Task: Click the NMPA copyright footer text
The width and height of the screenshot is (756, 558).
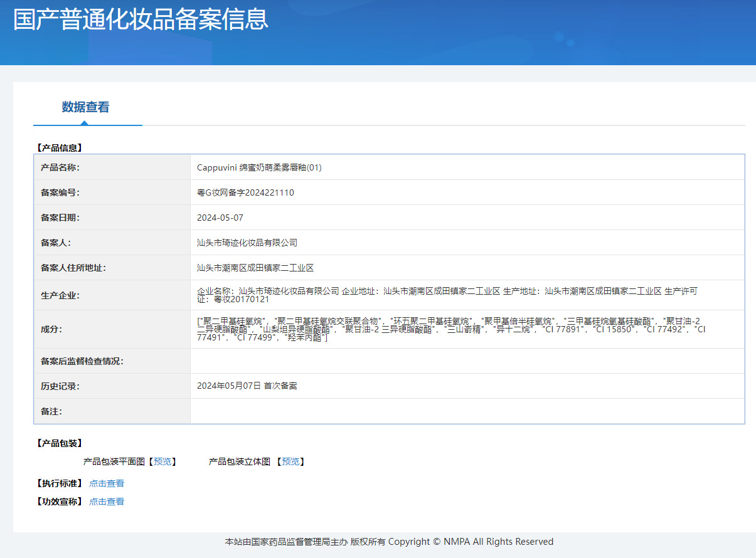Action: coord(390,542)
